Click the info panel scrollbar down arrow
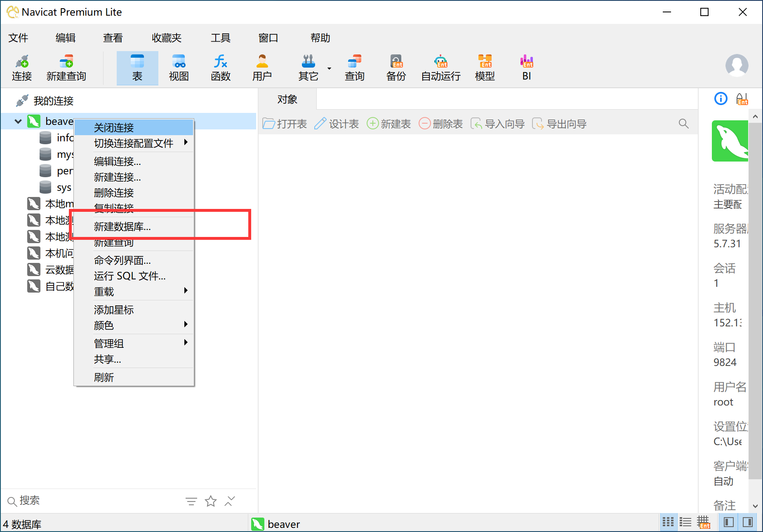 [755, 506]
